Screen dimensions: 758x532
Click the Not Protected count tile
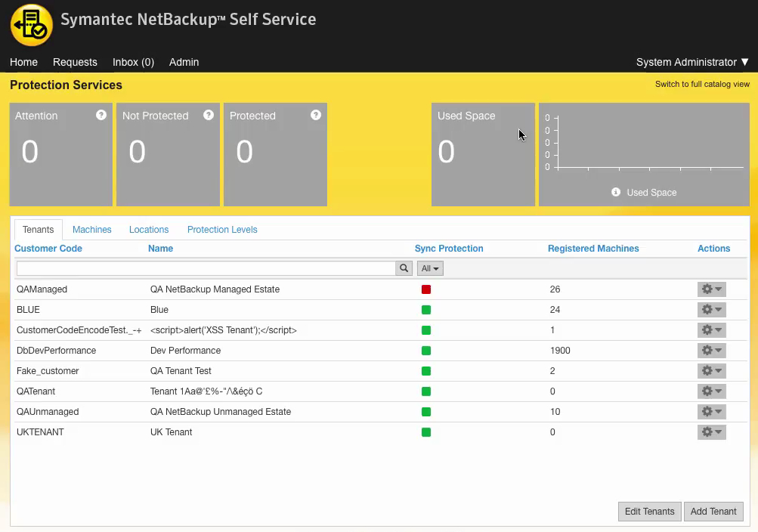click(169, 155)
